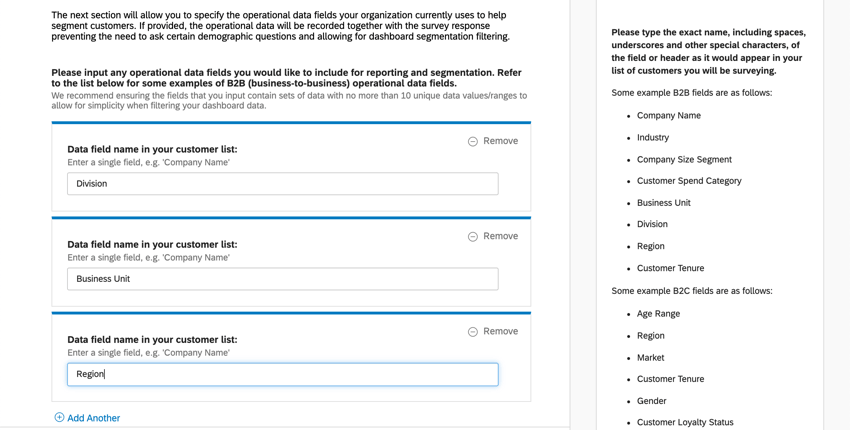The width and height of the screenshot is (850, 430).
Task: Remove the Division data field via Remove text
Action: click(x=500, y=141)
